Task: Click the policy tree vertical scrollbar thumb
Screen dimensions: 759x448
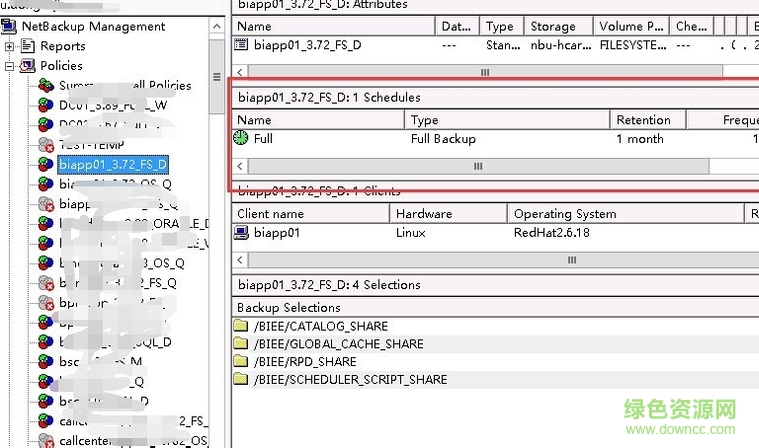Action: tap(217, 76)
